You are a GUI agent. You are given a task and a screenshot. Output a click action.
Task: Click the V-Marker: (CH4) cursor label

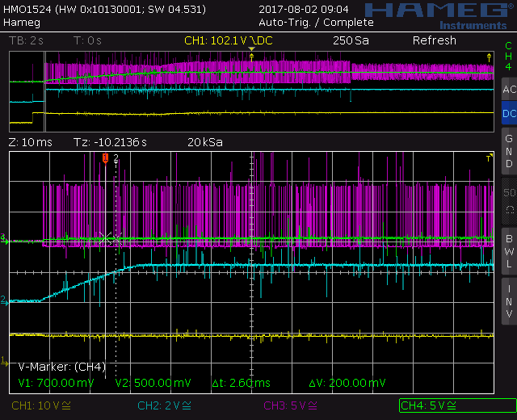point(61,367)
